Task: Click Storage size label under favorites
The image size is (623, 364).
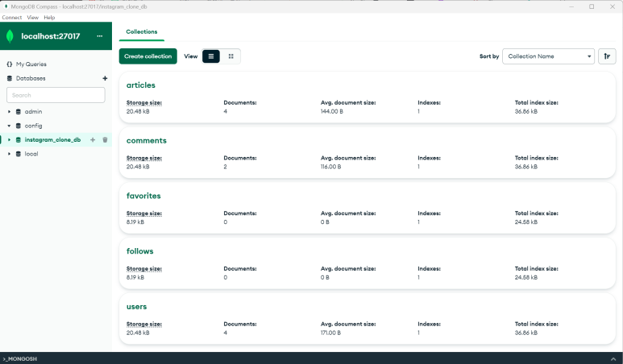Action: [x=143, y=213]
